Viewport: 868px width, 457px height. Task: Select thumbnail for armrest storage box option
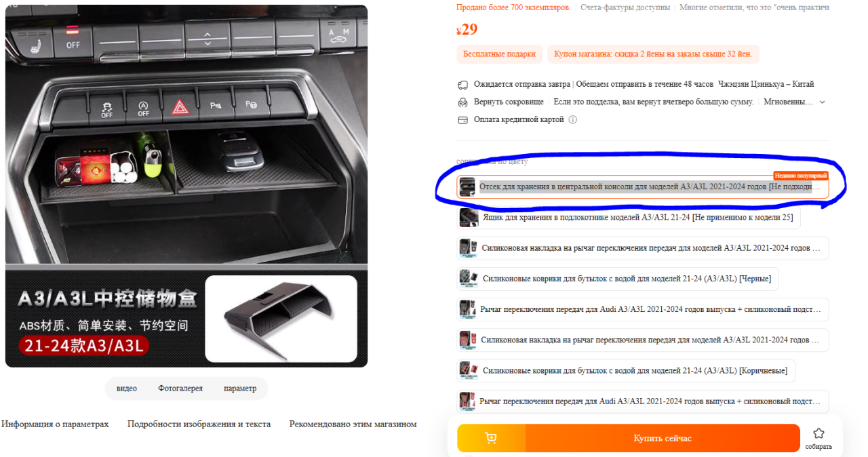point(469,218)
